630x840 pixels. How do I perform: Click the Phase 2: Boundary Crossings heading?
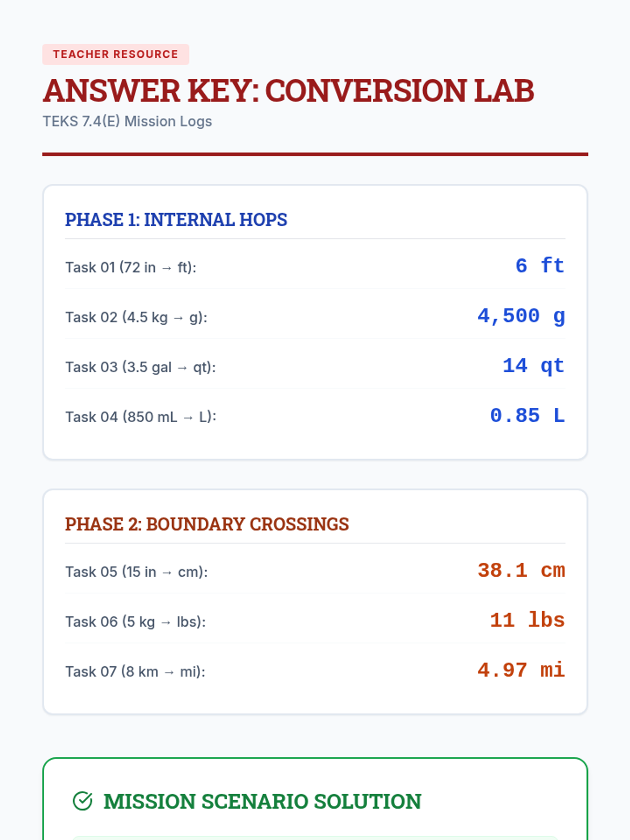click(207, 524)
